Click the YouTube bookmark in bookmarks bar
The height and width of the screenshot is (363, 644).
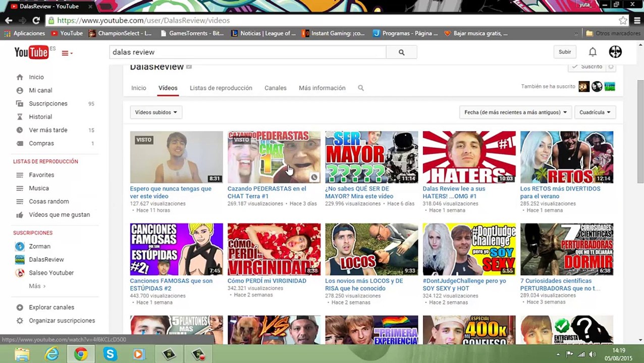click(67, 33)
